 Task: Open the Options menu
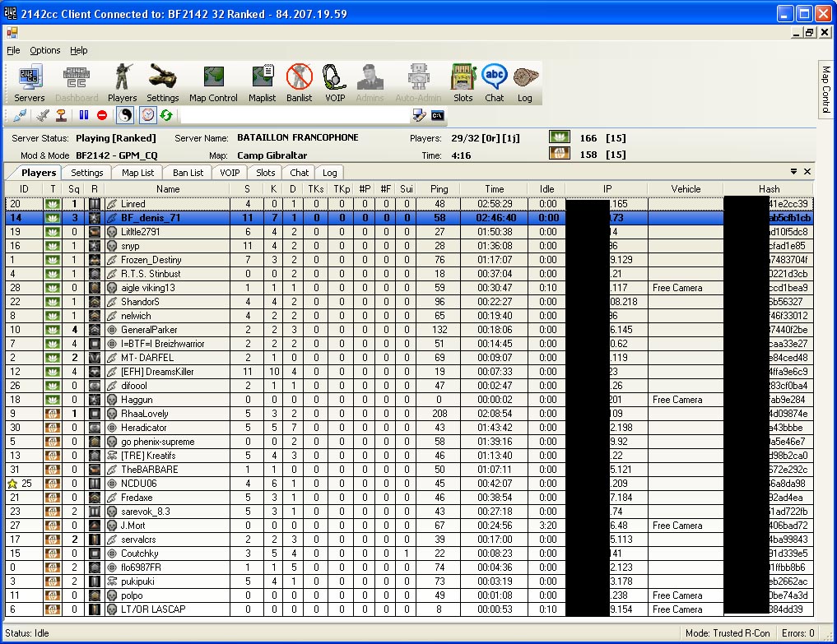45,50
